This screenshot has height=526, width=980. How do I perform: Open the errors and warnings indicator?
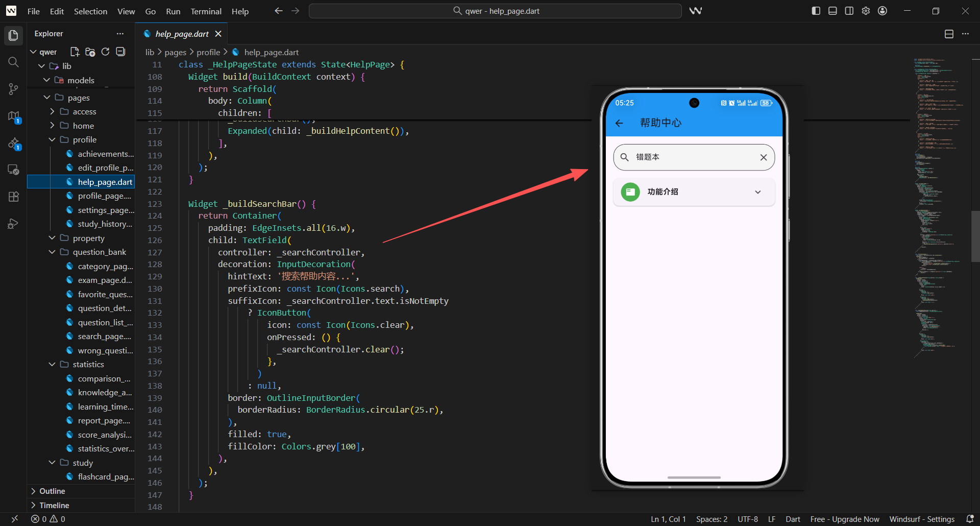tap(48, 519)
